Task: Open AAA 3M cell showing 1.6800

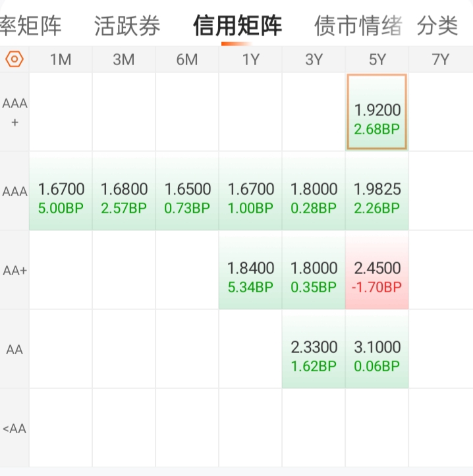Action: tap(124, 191)
